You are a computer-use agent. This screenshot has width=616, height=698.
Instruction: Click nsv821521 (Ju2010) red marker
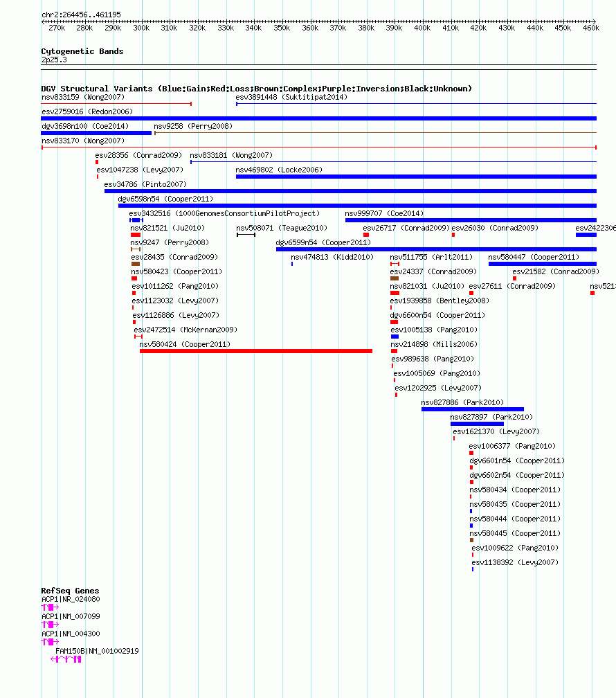[136, 235]
